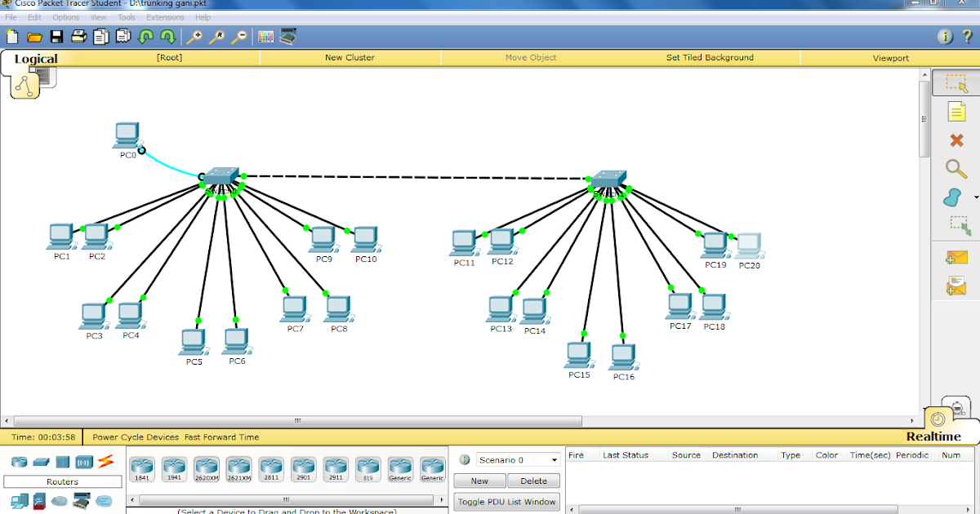Open the View menu
Screen dimensions: 980x514
pyautogui.click(x=99, y=17)
